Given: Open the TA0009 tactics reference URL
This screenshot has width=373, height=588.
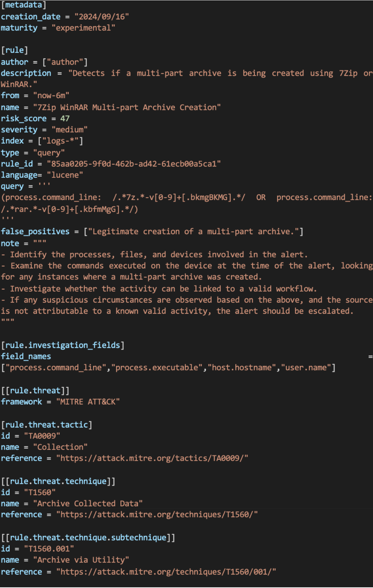Looking at the screenshot, I should 152,458.
